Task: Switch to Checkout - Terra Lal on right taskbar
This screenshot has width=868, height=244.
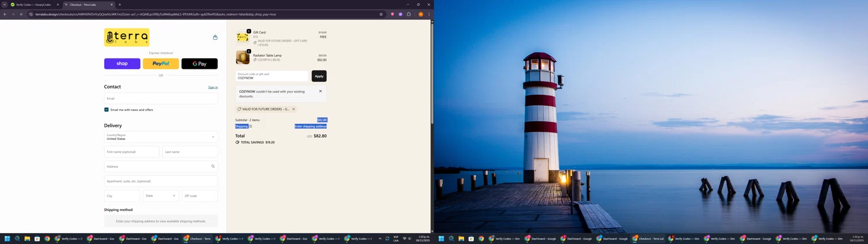Action: [648, 238]
